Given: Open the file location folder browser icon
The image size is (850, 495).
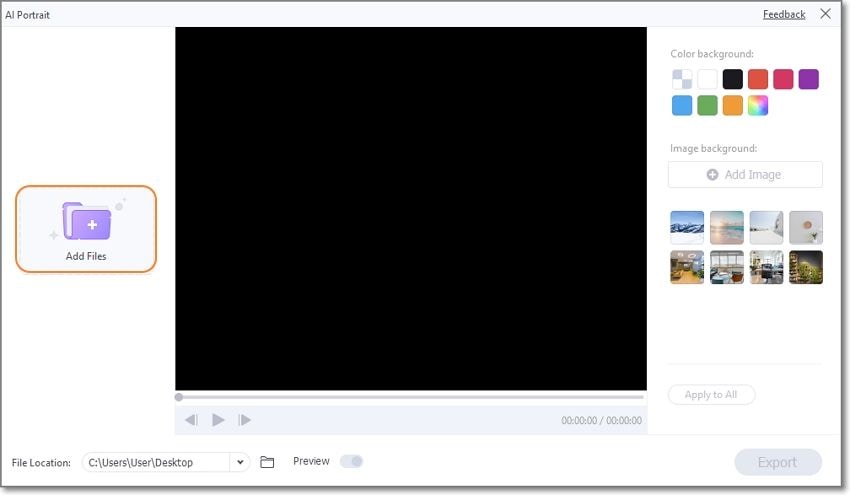Looking at the screenshot, I should (x=267, y=462).
